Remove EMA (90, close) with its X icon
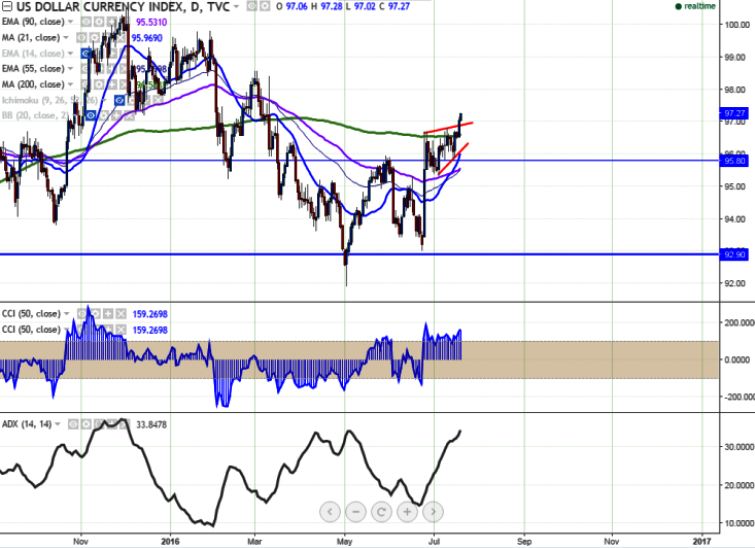This screenshot has width=755, height=548. (124, 22)
